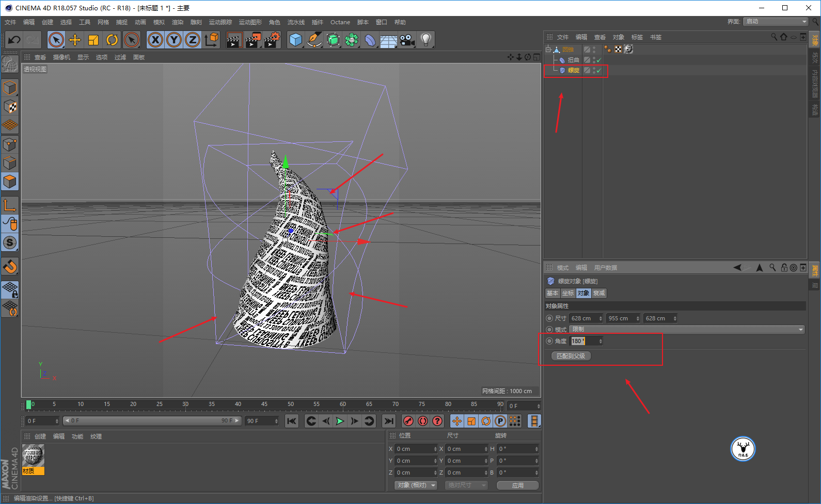821x504 pixels.
Task: Activate the Move tool
Action: tap(75, 40)
